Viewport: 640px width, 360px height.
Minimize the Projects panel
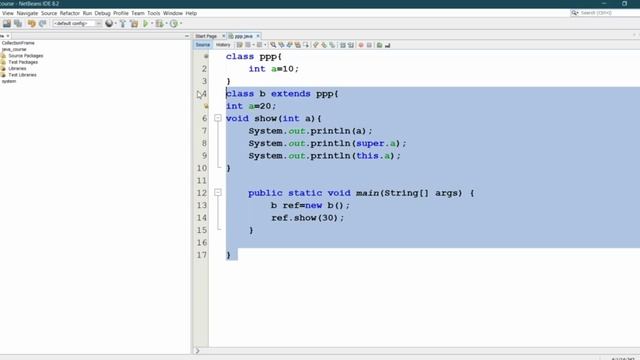(x=187, y=36)
